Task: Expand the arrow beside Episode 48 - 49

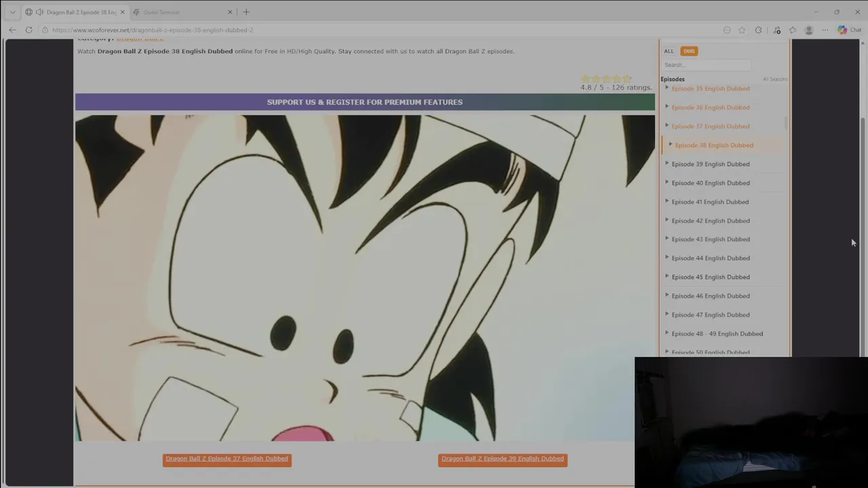Action: tap(667, 333)
